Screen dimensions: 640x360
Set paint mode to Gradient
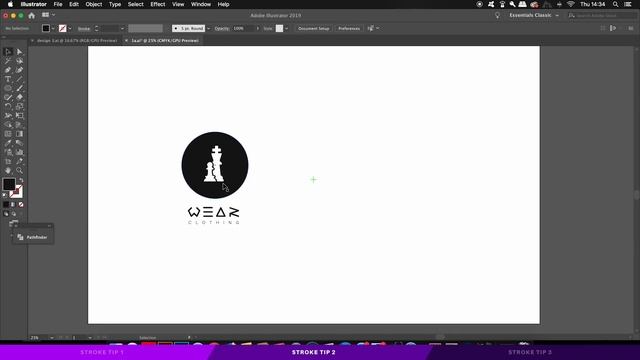click(x=13, y=204)
